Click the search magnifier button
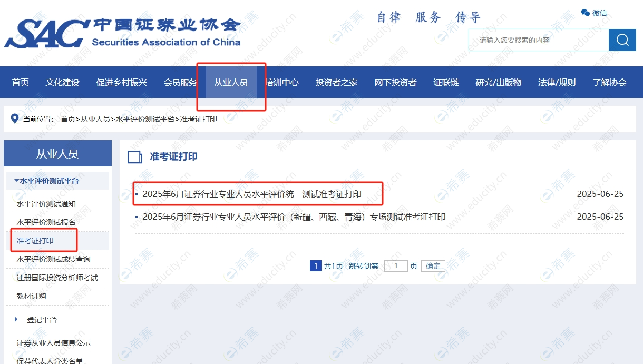 pyautogui.click(x=622, y=40)
